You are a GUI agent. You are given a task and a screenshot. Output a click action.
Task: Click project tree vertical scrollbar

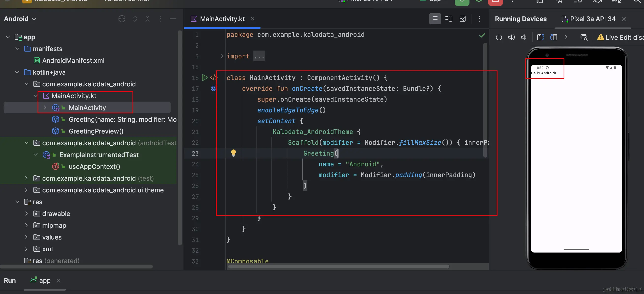coord(180,138)
